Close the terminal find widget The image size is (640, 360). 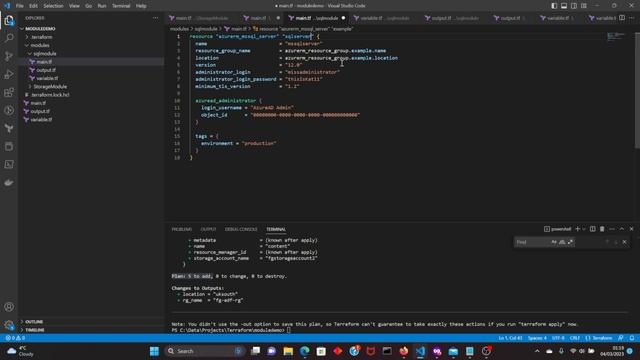pos(624,242)
